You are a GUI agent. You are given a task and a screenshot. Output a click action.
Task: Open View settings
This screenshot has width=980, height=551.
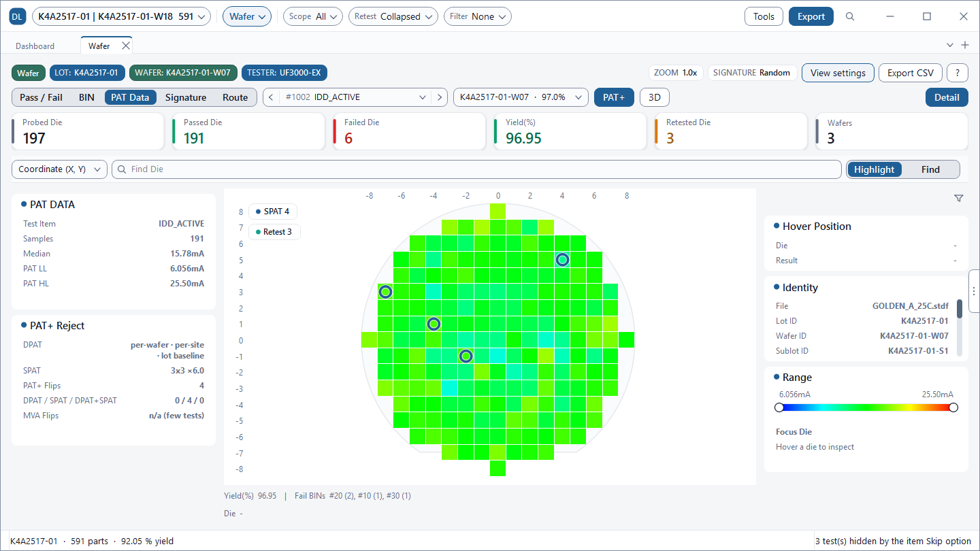tap(838, 73)
